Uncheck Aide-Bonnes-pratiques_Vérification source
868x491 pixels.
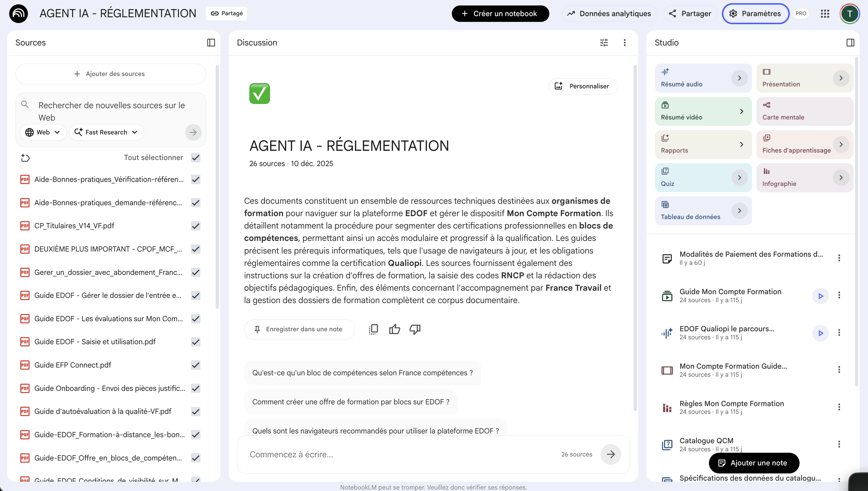point(196,179)
